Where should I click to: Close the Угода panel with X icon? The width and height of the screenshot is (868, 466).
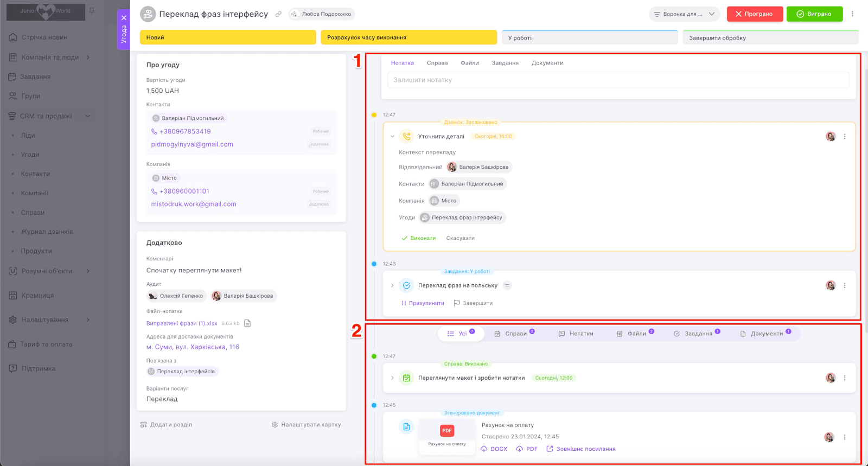click(x=124, y=18)
